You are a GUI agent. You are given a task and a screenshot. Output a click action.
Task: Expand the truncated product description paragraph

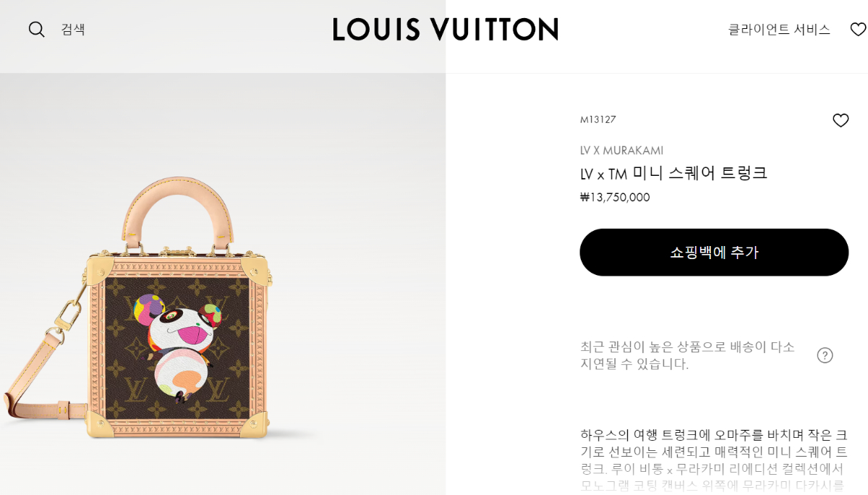coord(714,460)
